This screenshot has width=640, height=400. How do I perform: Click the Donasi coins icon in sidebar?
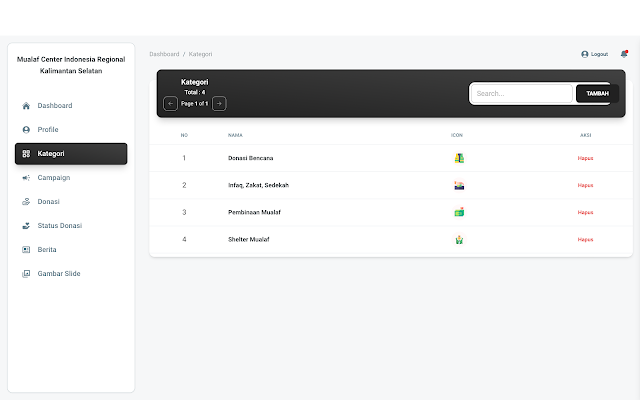26,202
